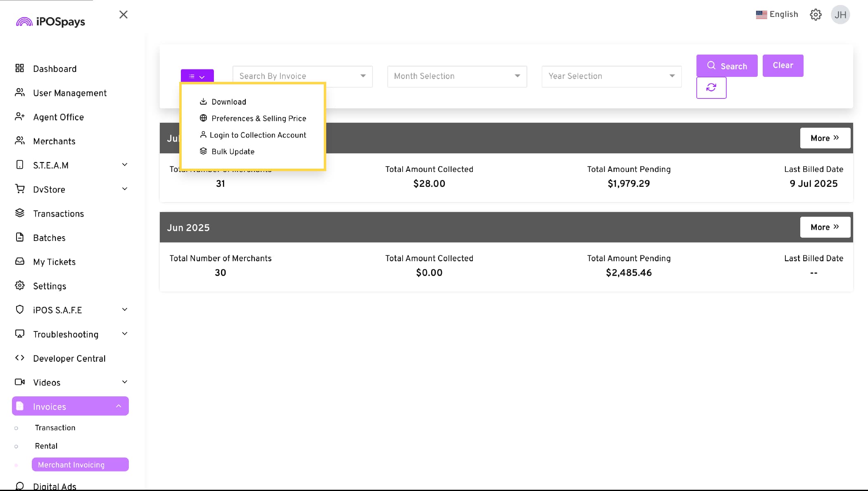The height and width of the screenshot is (491, 868).
Task: Click the JH user avatar
Action: click(x=840, y=15)
